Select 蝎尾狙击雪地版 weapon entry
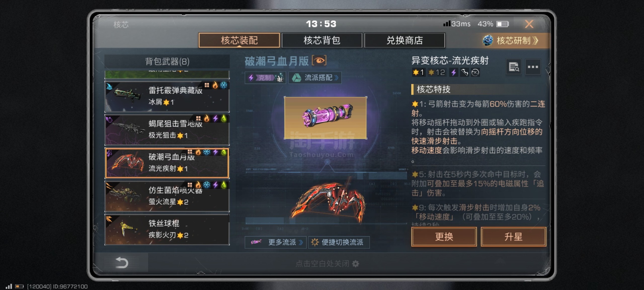 pos(167,130)
